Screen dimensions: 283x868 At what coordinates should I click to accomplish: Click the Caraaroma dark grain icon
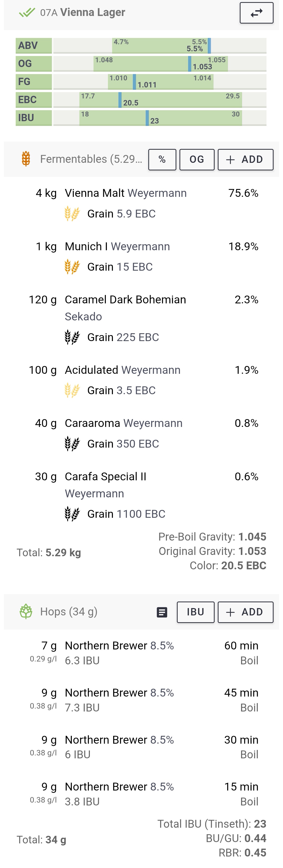point(72,444)
